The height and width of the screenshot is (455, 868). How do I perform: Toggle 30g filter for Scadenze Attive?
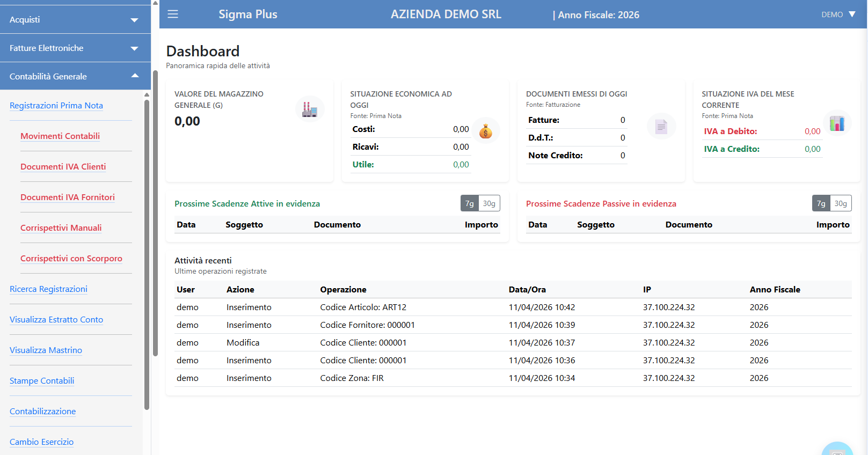[489, 203]
